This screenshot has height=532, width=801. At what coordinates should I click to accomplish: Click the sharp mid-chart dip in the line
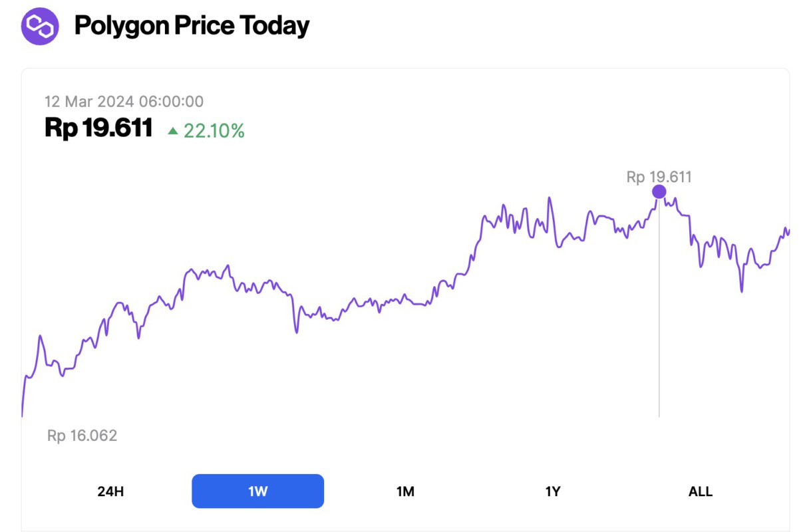[x=296, y=332]
